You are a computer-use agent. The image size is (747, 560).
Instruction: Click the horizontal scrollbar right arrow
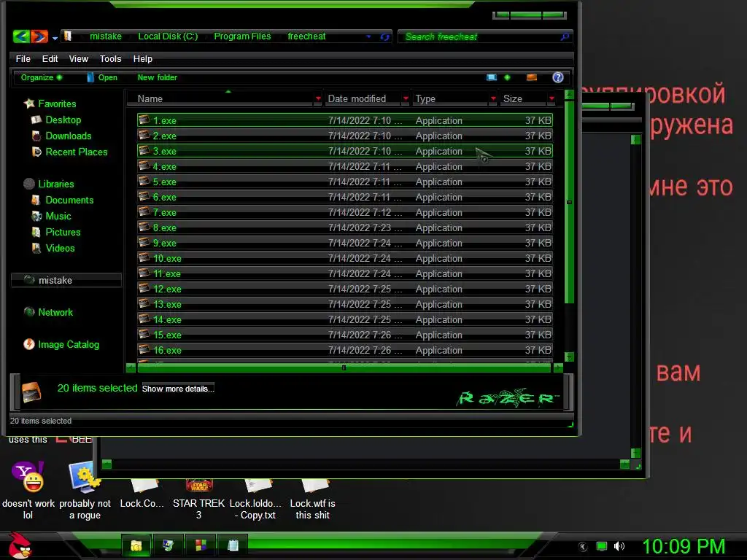[x=558, y=367]
